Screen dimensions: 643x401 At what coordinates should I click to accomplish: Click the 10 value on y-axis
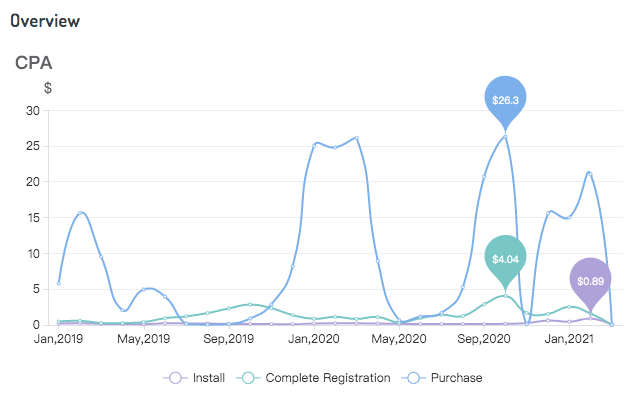pyautogui.click(x=33, y=253)
